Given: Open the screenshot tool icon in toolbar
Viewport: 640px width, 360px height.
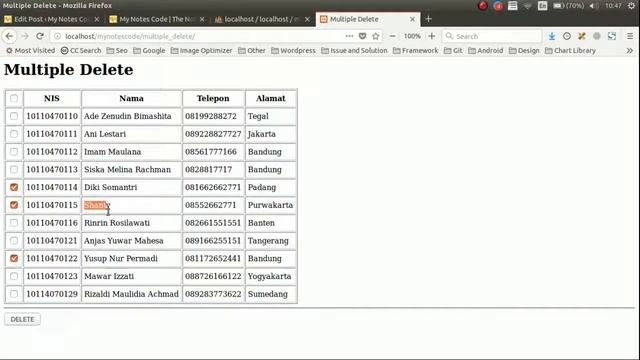Looking at the screenshot, I should point(612,36).
